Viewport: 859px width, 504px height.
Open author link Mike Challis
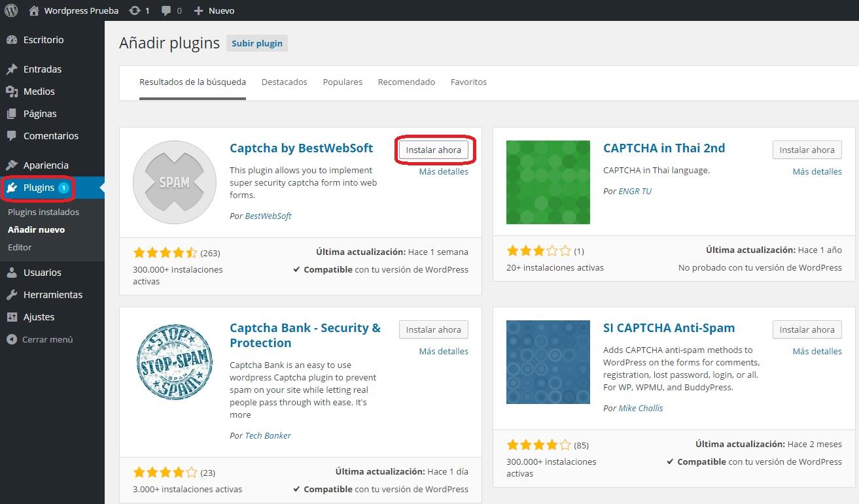pyautogui.click(x=640, y=409)
